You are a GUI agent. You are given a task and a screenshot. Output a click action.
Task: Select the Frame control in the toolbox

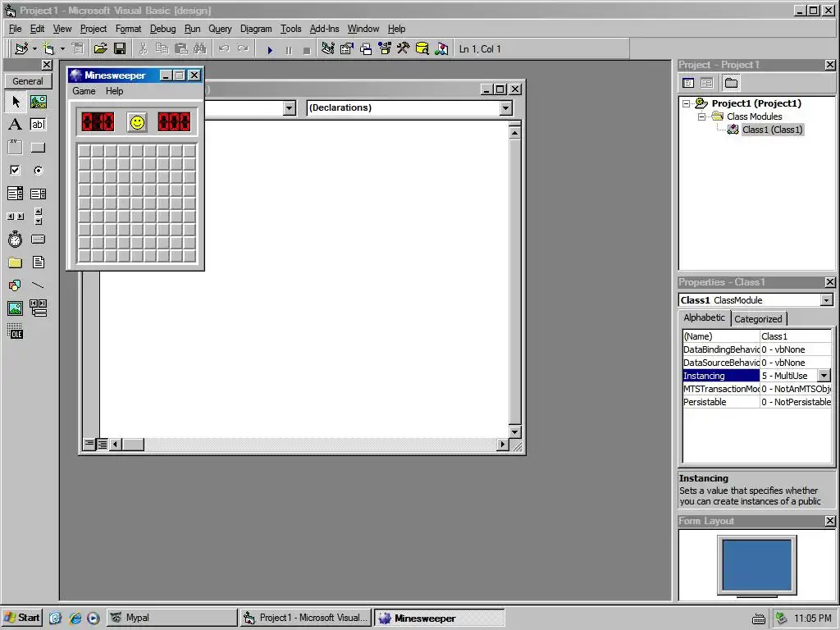point(16,148)
